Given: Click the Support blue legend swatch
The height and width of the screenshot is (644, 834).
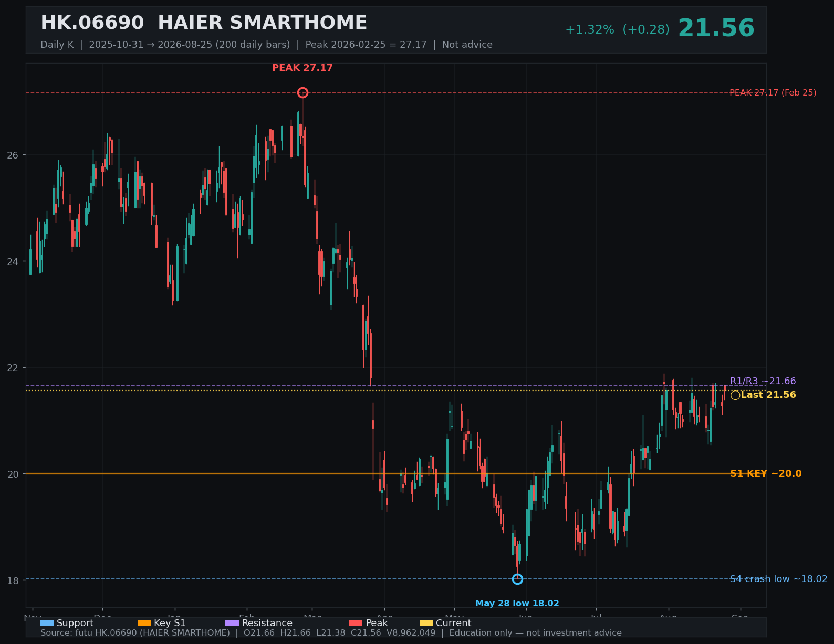Looking at the screenshot, I should (x=47, y=623).
